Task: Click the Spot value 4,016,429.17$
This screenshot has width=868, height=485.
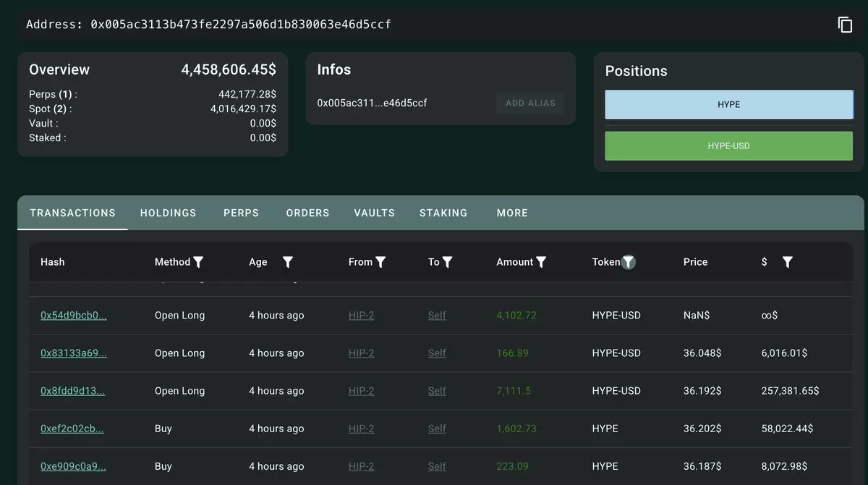Action: click(243, 109)
